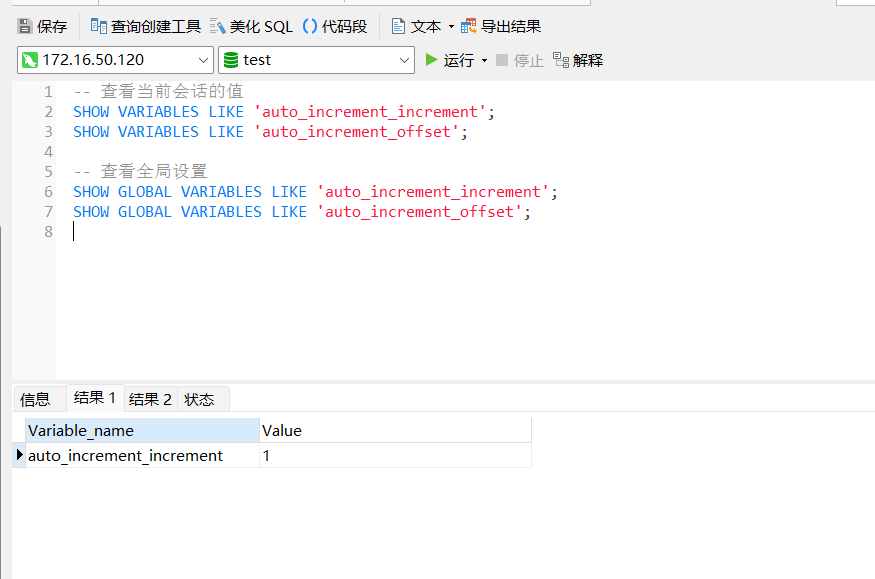The width and height of the screenshot is (875, 579).
Task: Open the test database dropdown
Action: [405, 60]
